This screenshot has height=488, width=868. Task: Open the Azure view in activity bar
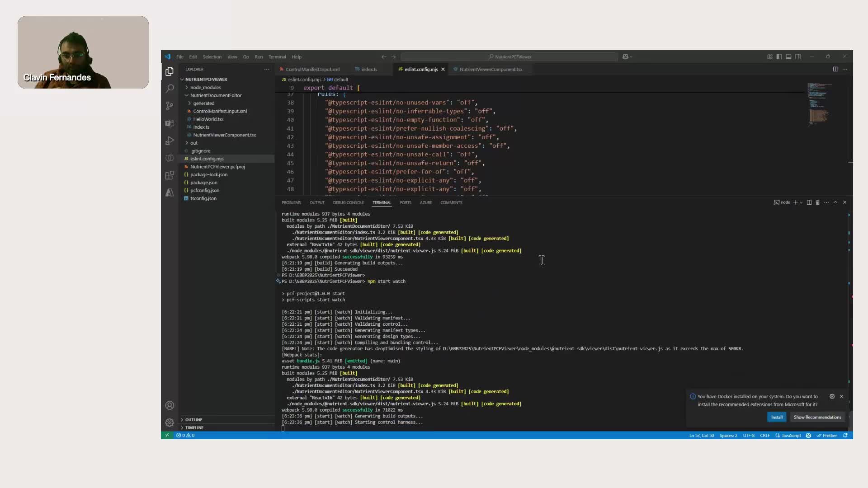[170, 192]
